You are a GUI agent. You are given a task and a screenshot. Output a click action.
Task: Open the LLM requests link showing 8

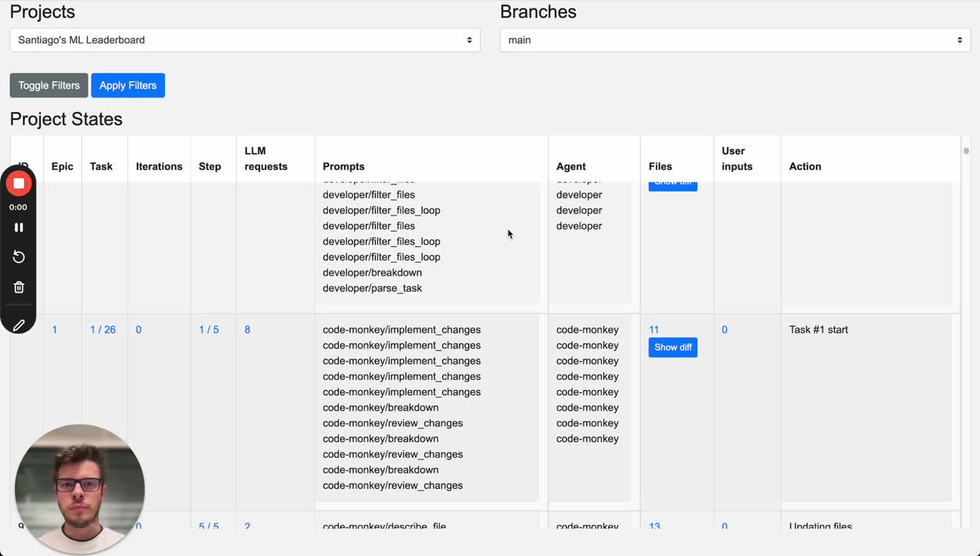[x=247, y=330]
